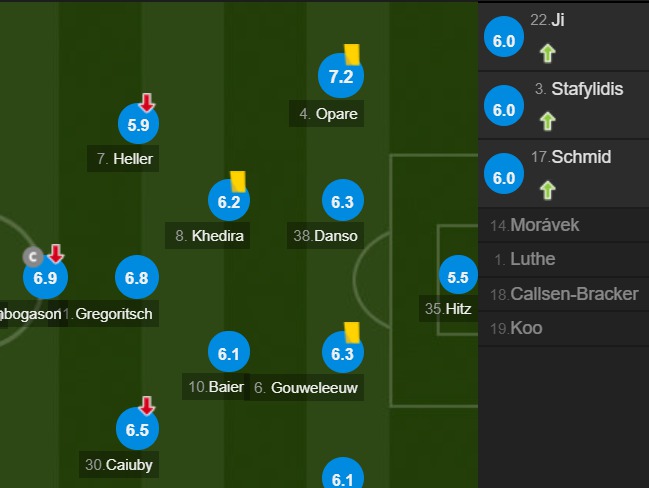The height and width of the screenshot is (488, 649).
Task: Click Heller's red substituted-off arrow
Action: click(x=147, y=103)
